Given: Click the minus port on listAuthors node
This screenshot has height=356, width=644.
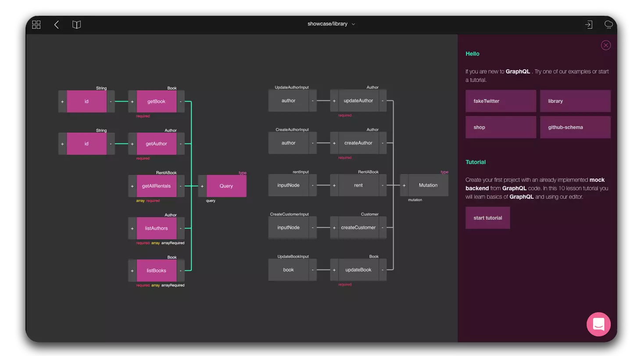Looking at the screenshot, I should pos(181,228).
